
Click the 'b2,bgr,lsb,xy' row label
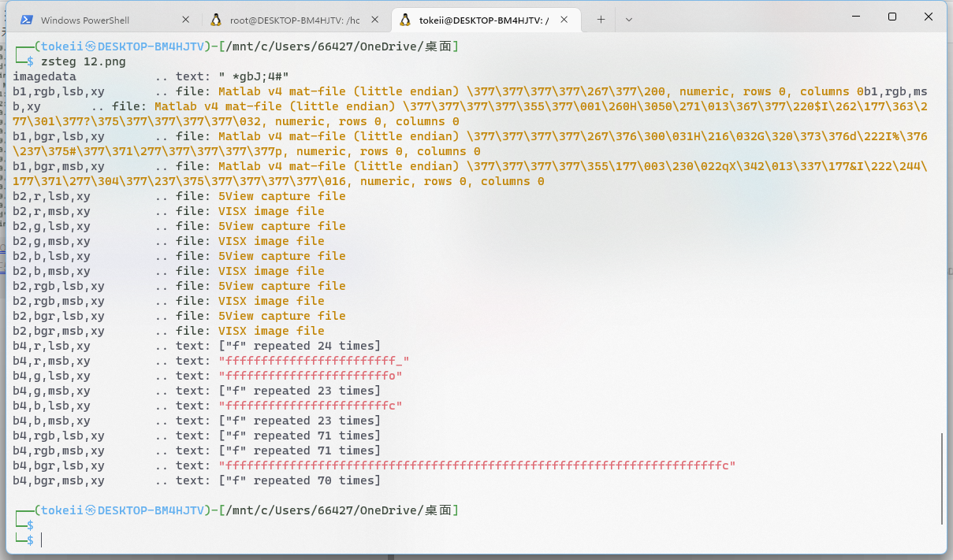click(x=58, y=316)
